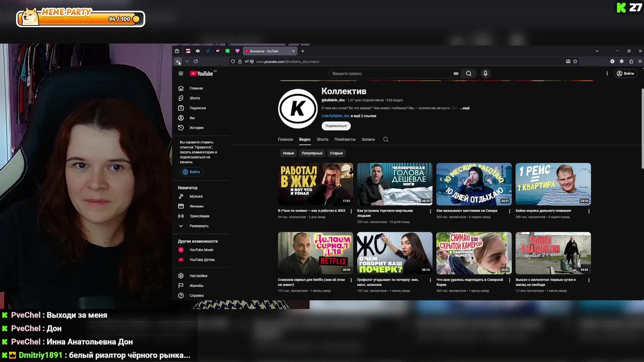Click the video title 'Как вкалывают вахтовики на Севере'

467,211
